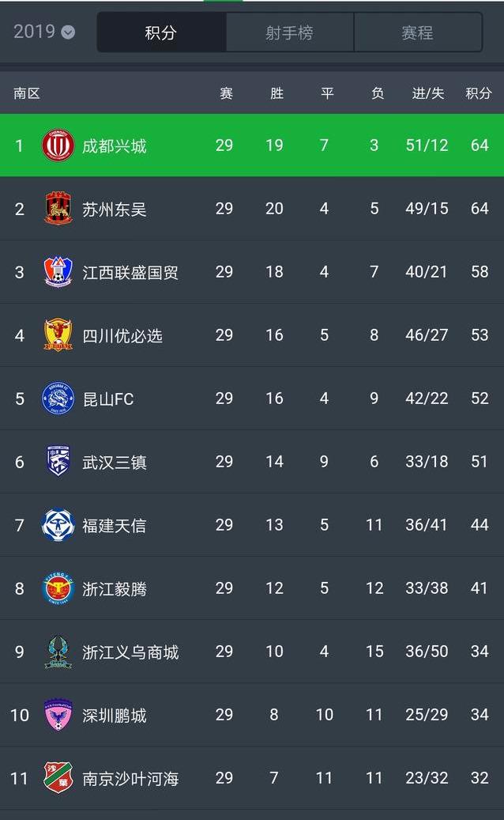Image resolution: width=504 pixels, height=820 pixels.
Task: Click the 南区 division label
Action: [27, 93]
